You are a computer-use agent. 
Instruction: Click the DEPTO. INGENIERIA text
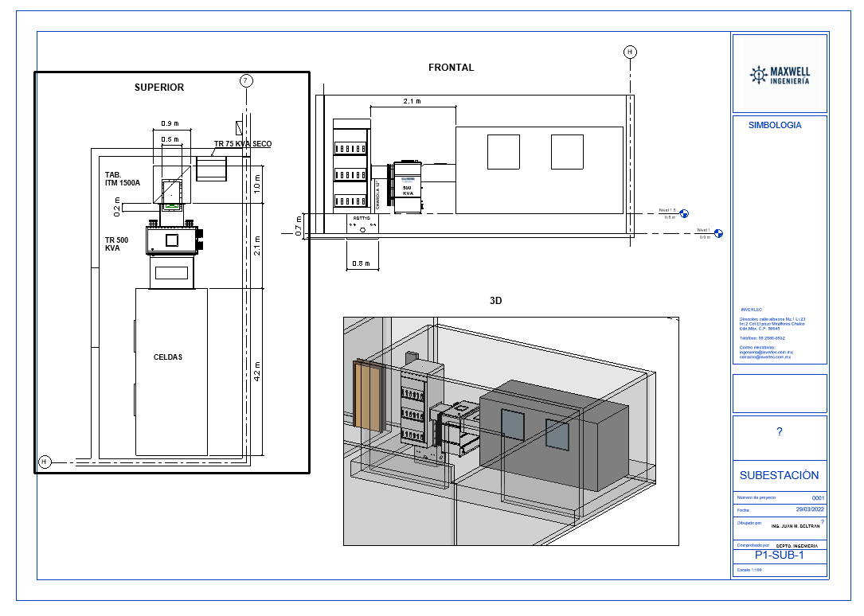pyautogui.click(x=797, y=546)
